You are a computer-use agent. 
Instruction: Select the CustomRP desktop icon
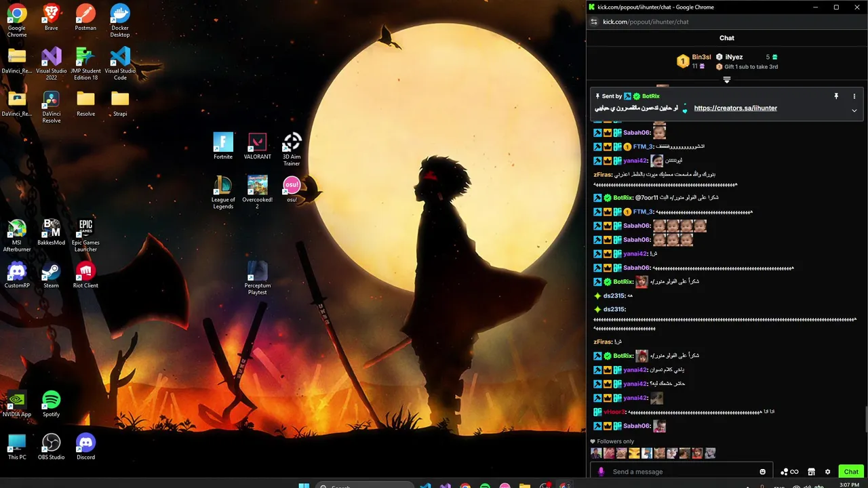click(17, 274)
